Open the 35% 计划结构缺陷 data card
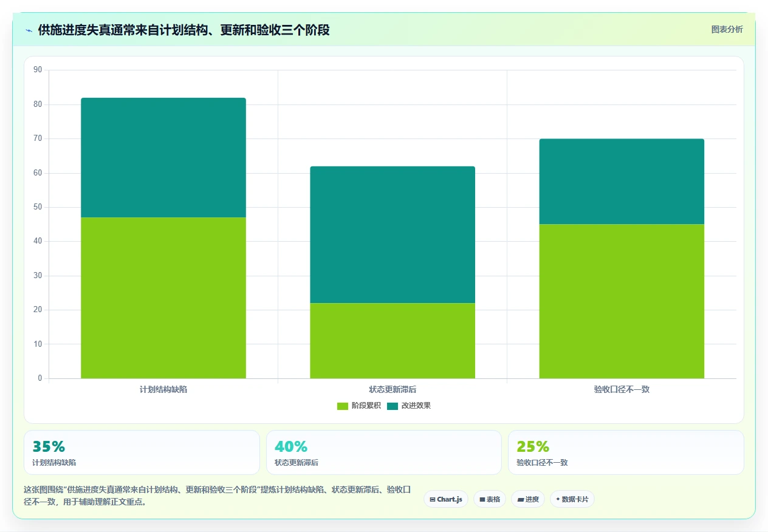 coord(142,452)
